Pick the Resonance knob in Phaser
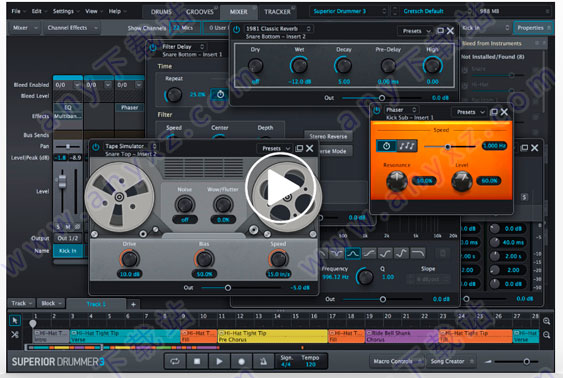The width and height of the screenshot is (563, 378). coord(397,181)
